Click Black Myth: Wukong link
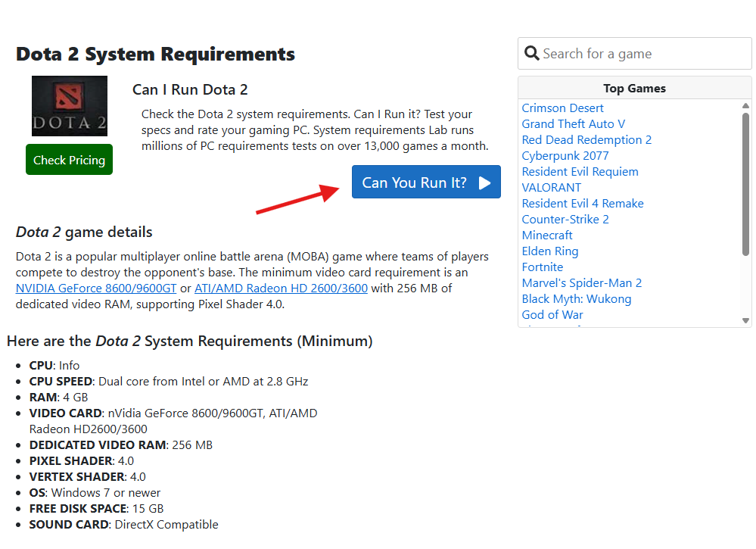This screenshot has width=756, height=549. 576,299
